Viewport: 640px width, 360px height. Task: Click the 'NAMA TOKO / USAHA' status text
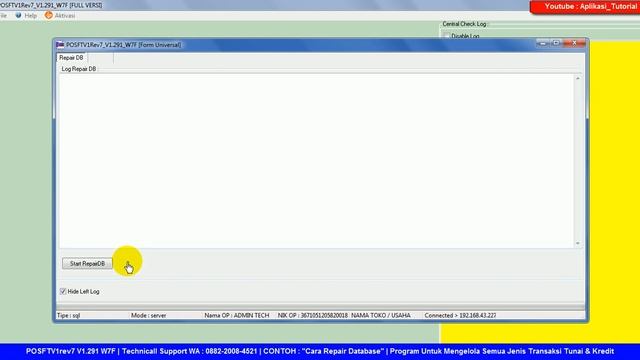381,316
